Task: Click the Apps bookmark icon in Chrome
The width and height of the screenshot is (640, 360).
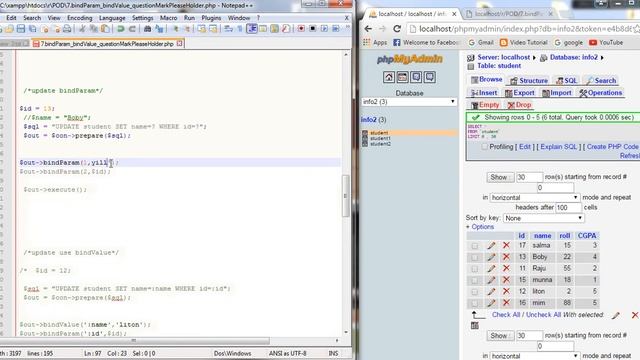Action: [367, 42]
